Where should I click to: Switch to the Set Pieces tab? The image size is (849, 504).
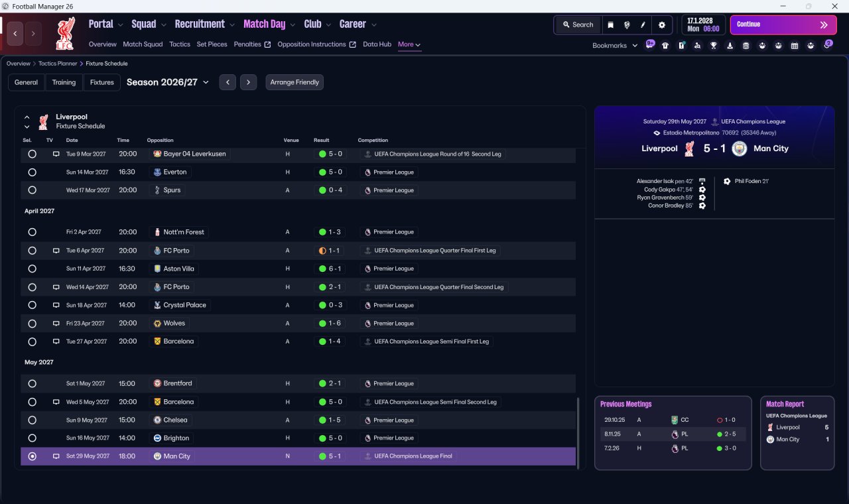[212, 44]
